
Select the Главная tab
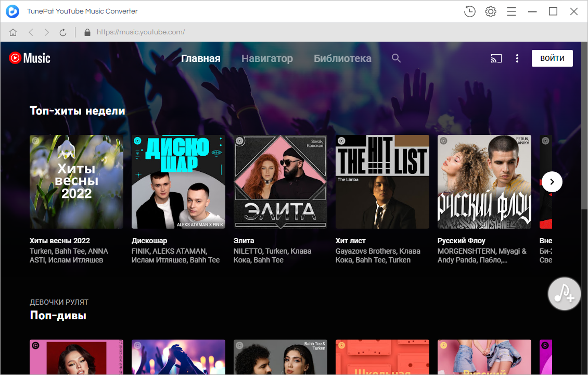coord(200,58)
